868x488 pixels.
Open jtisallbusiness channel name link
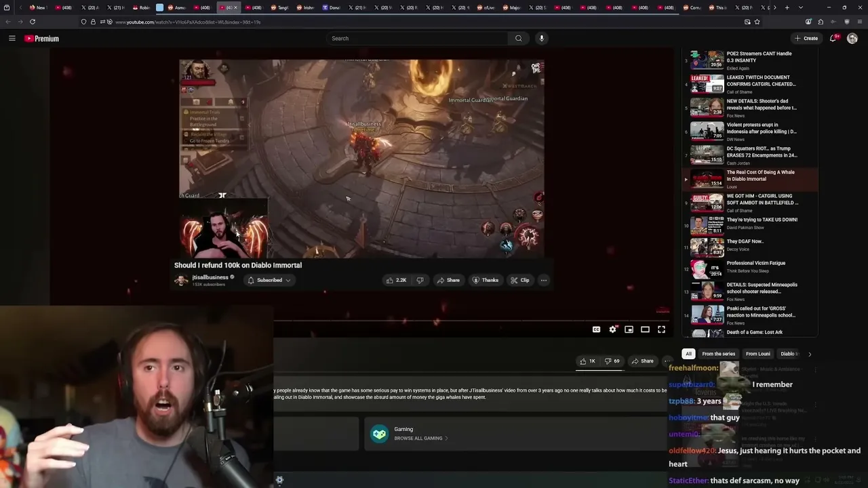click(210, 277)
